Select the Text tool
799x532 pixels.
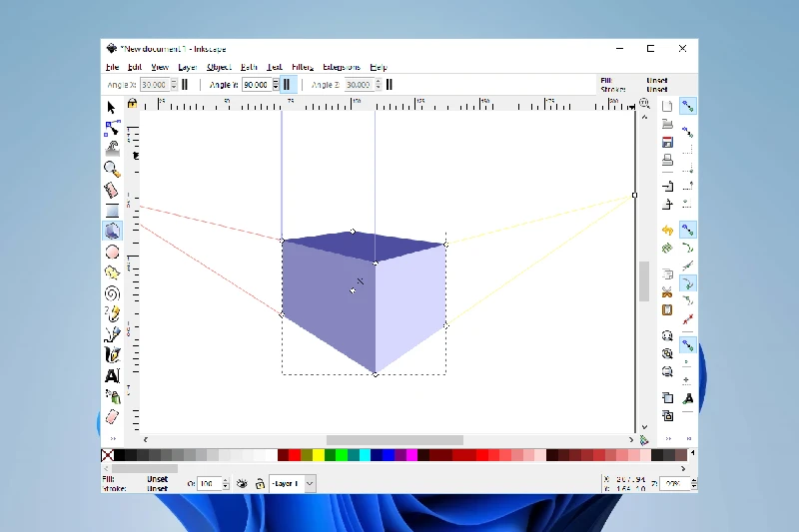point(112,376)
